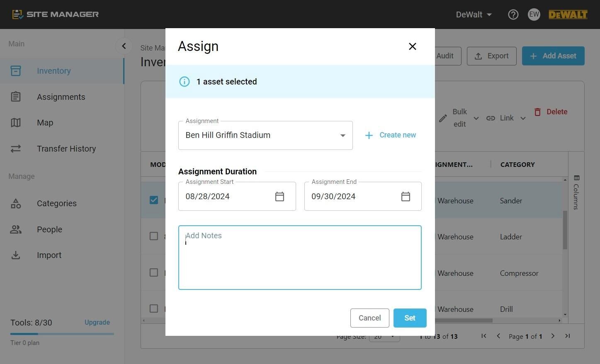Open the Assignment Start calendar picker
600x364 pixels.
pyautogui.click(x=279, y=197)
